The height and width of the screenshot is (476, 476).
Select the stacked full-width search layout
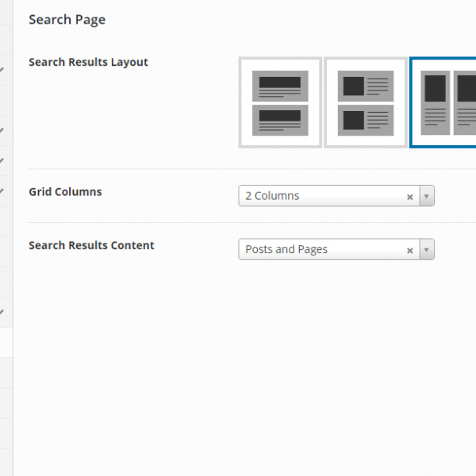point(280,102)
